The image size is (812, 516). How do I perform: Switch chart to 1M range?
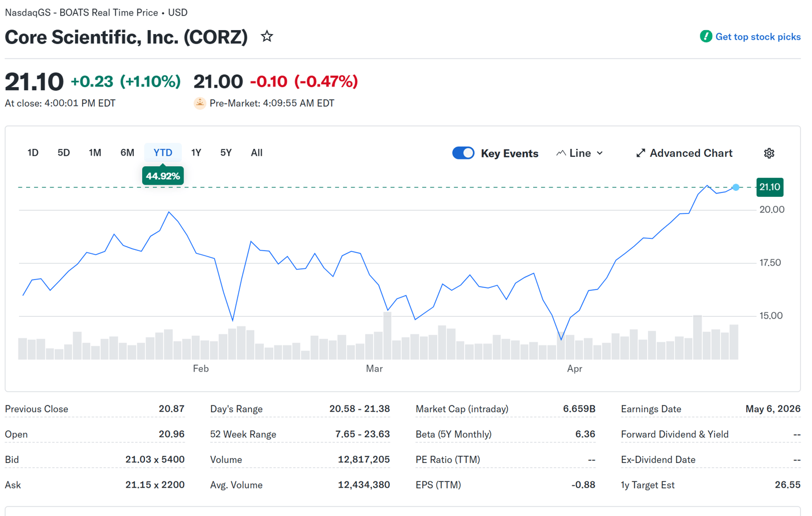(x=95, y=153)
